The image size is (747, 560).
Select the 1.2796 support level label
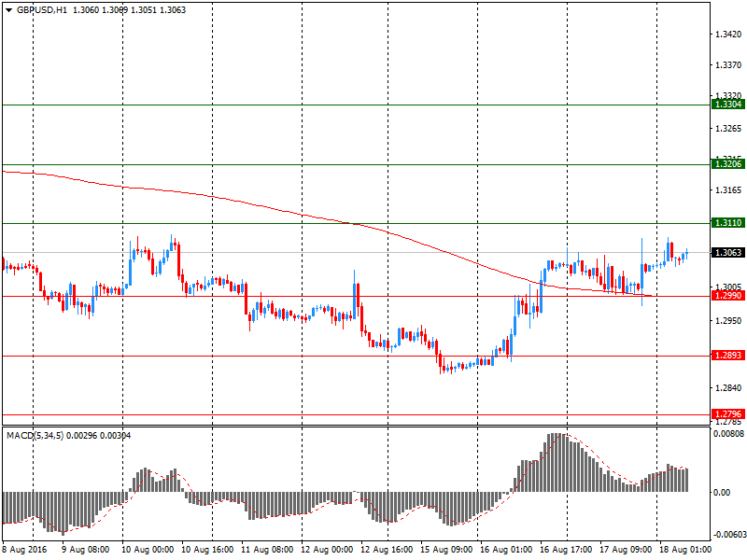(x=728, y=413)
